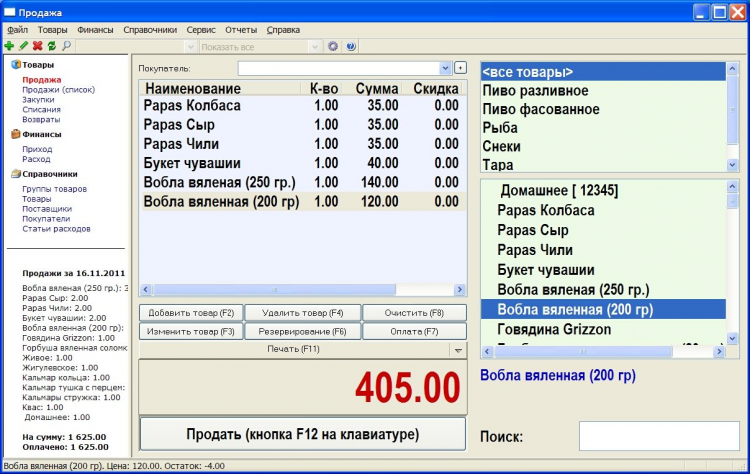The height and width of the screenshot is (474, 750).
Task: Select the Снеки category
Action: pyautogui.click(x=603, y=146)
